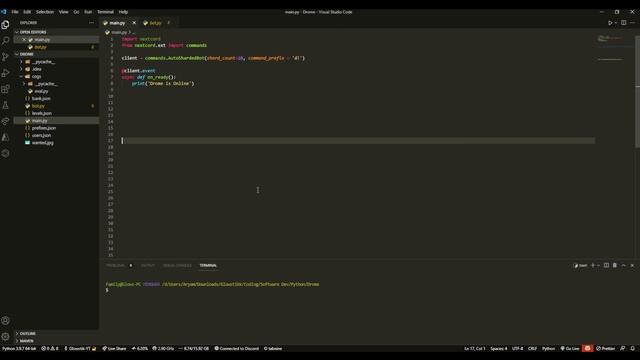Screen dimensions: 640x360
Task: Click the editor vertical scrollbar
Action: (x=637, y=92)
